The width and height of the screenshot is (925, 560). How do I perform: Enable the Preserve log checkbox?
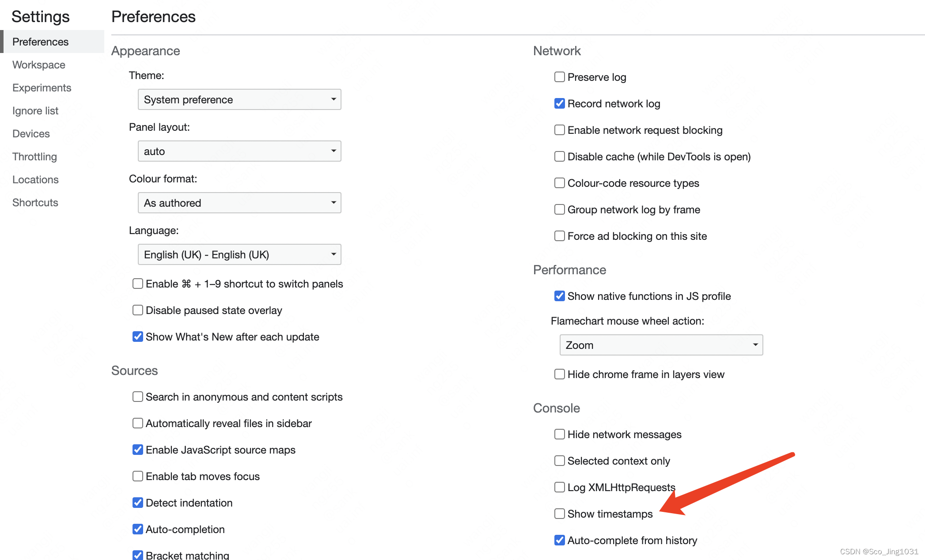(559, 77)
